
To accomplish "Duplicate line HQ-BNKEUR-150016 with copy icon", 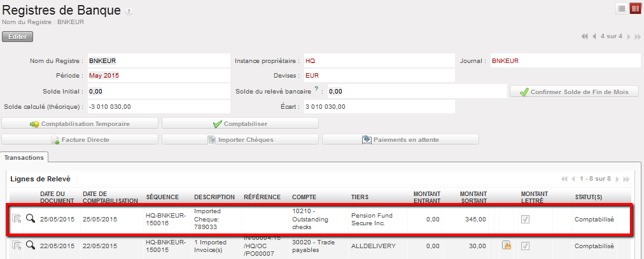I will pos(17,219).
